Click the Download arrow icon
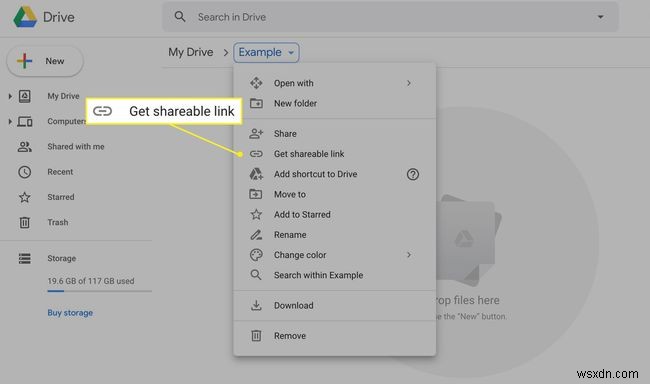The height and width of the screenshot is (384, 650). click(256, 306)
